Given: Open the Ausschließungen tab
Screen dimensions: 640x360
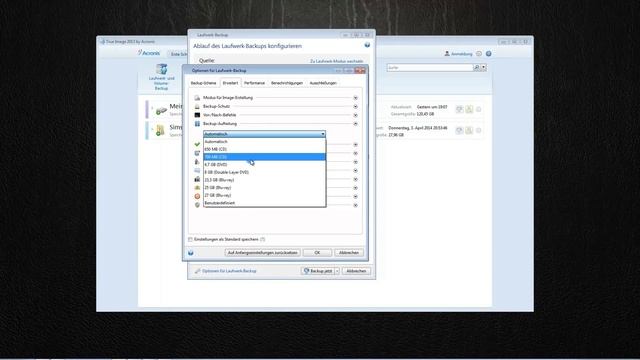Looking at the screenshot, I should 323,83.
